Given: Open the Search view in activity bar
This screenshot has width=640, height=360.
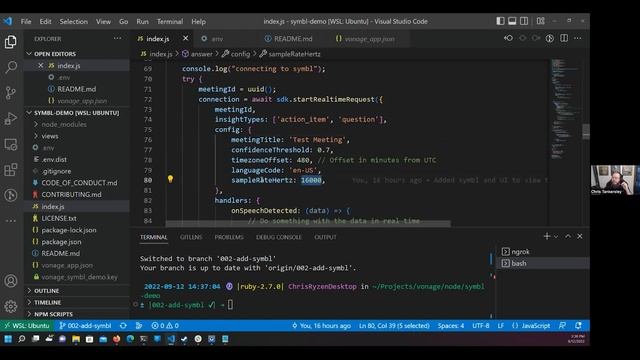Looking at the screenshot, I should [11, 67].
